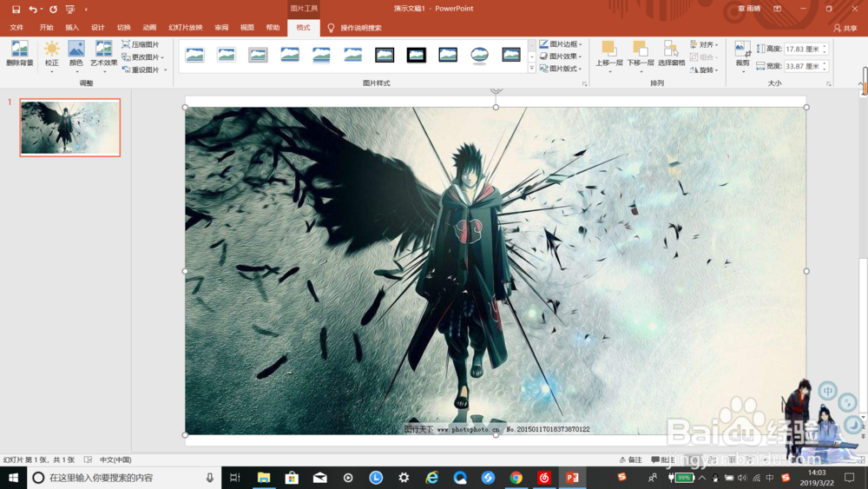Apply the first picture style thumbnail

[x=194, y=54]
